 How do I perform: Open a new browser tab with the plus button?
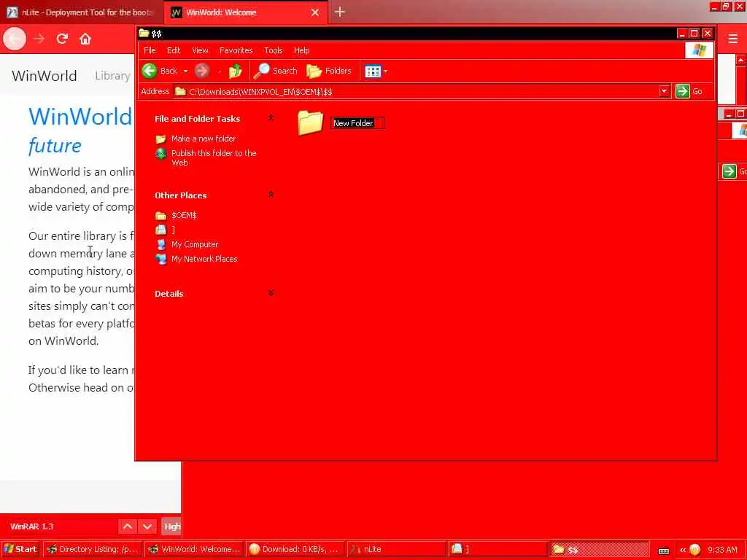[339, 12]
